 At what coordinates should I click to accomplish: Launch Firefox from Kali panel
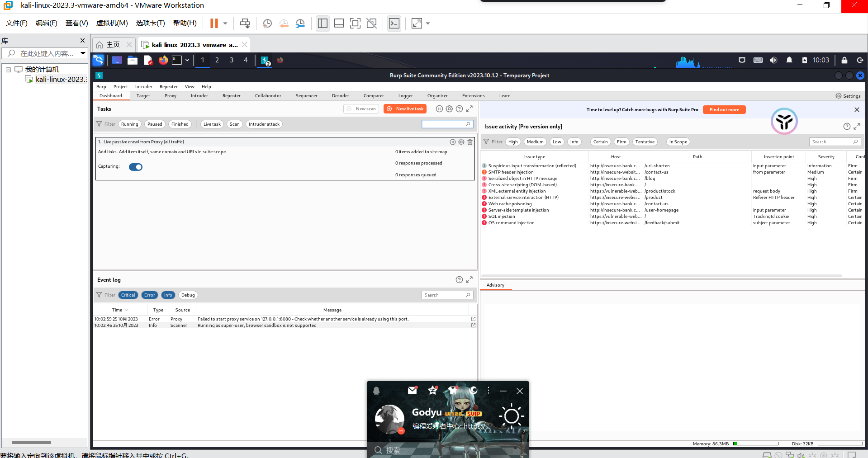[x=163, y=60]
